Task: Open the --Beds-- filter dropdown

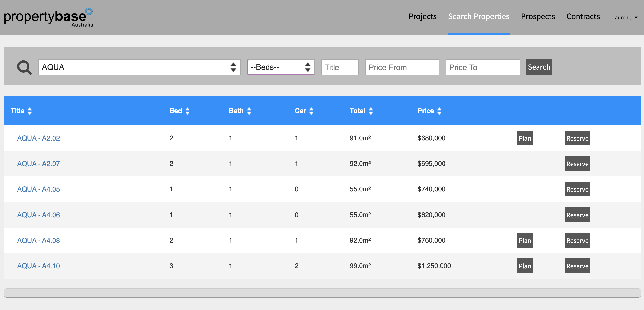Action: pos(281,67)
